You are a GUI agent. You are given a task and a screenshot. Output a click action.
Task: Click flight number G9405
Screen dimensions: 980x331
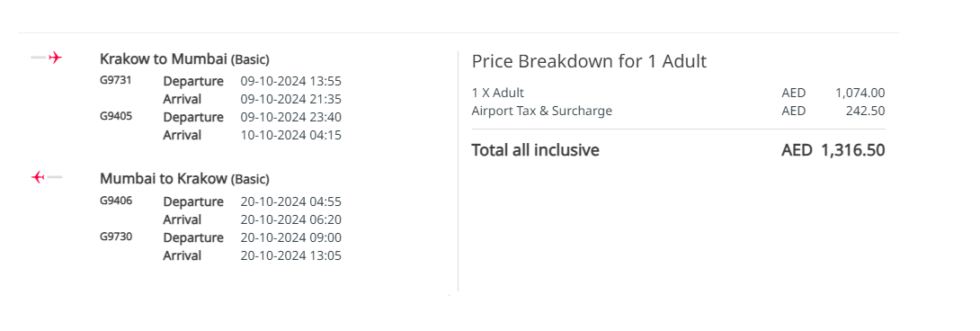116,116
